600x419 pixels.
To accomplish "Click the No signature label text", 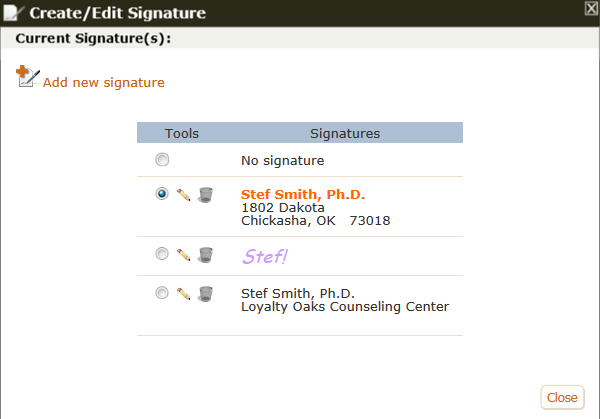I will pos(282,161).
